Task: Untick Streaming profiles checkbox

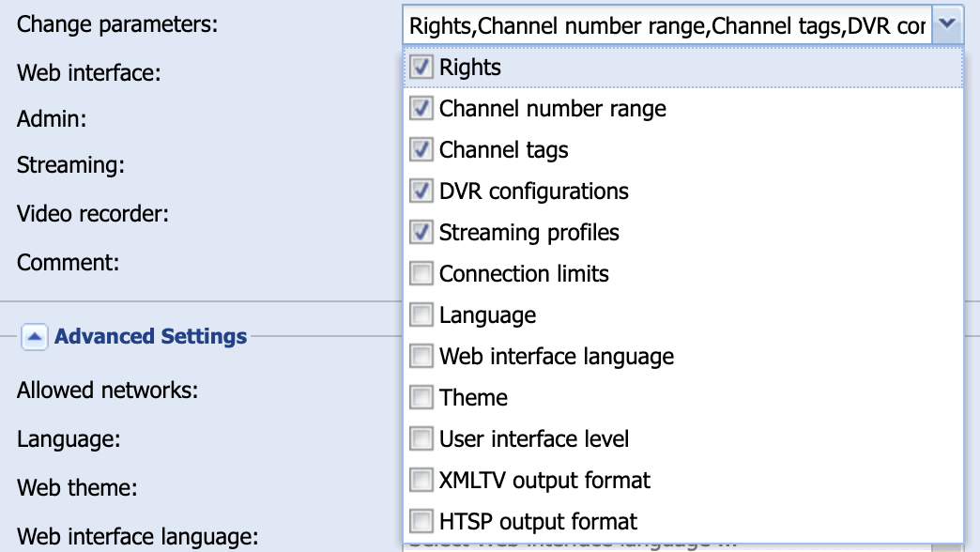Action: pyautogui.click(x=421, y=233)
